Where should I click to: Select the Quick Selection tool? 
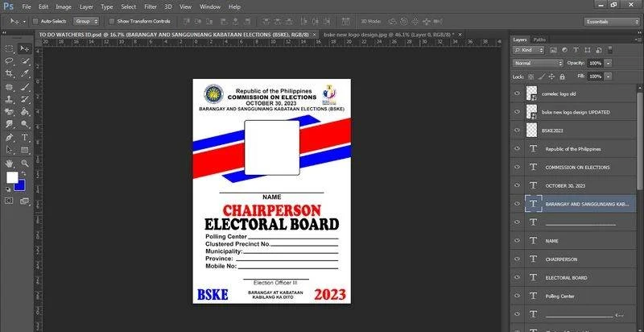pos(25,61)
